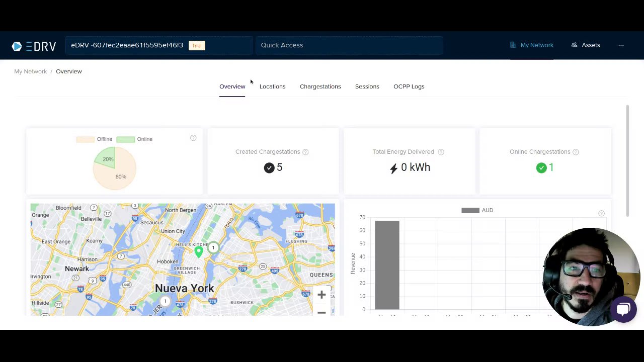The width and height of the screenshot is (644, 362).
Task: Open Assets in top navigation
Action: point(586,45)
